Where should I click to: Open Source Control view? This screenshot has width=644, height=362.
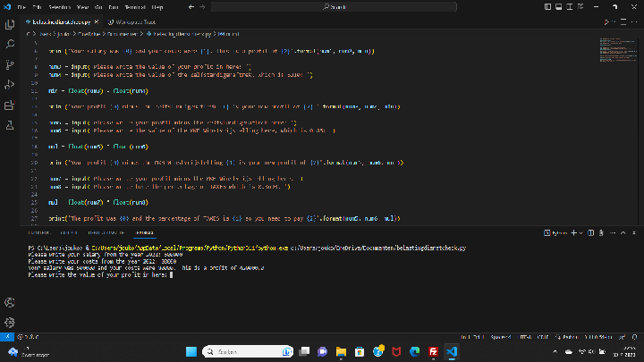[10, 64]
